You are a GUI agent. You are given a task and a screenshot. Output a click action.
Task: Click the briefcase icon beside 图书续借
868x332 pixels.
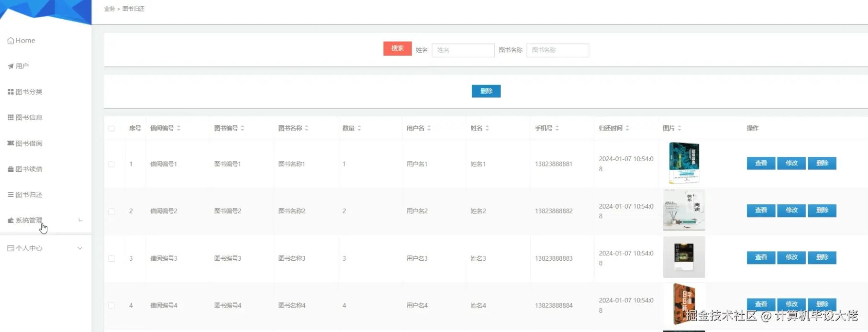click(x=11, y=169)
